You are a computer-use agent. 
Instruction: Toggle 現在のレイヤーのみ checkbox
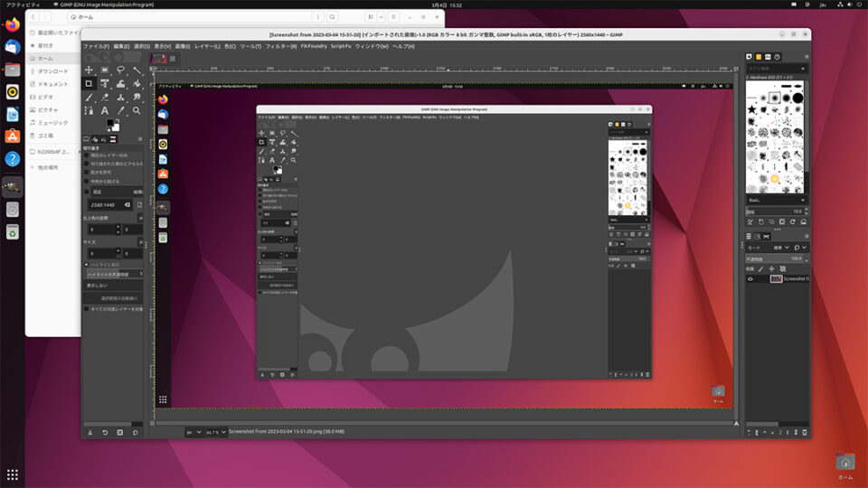coord(87,155)
